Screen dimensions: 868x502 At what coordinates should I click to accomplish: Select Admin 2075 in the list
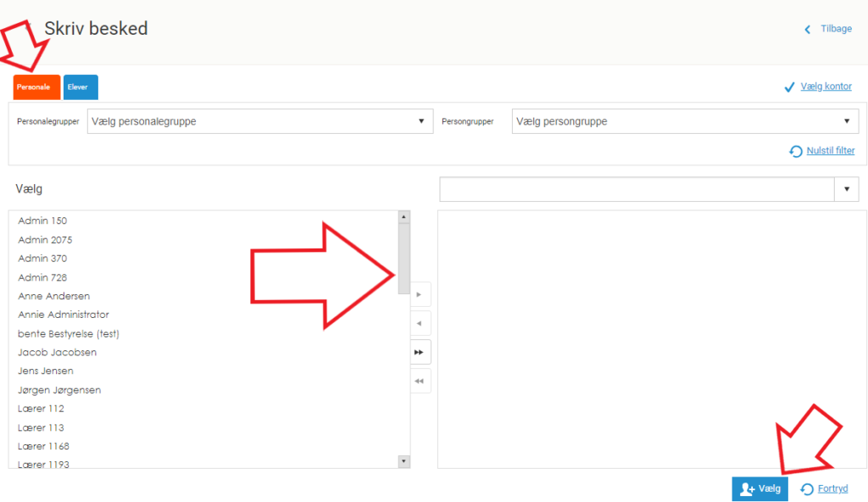tap(45, 240)
